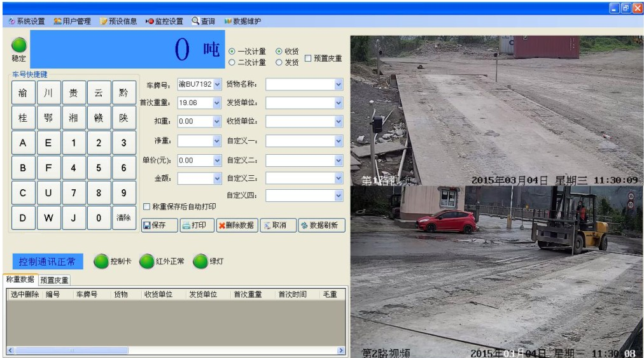Screen dimensions: 644x358
Task: Click the 清除 clear key
Action: pyautogui.click(x=123, y=218)
